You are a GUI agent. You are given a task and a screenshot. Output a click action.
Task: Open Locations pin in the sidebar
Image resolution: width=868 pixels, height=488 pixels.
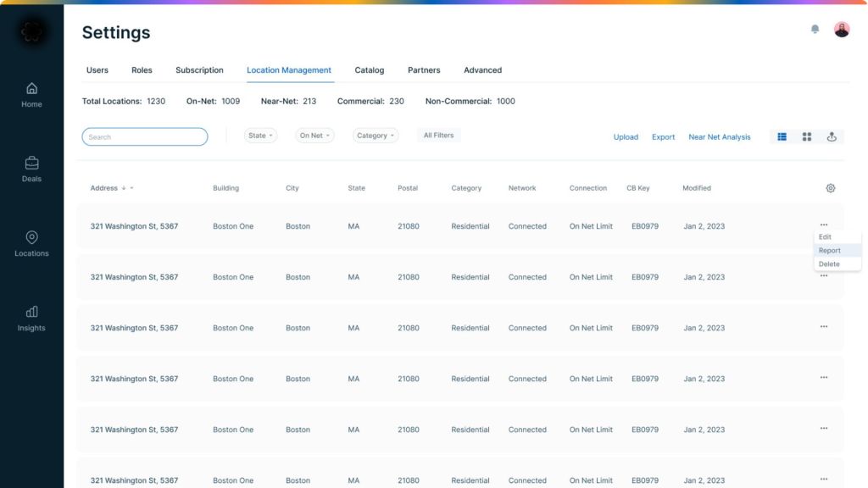31,243
